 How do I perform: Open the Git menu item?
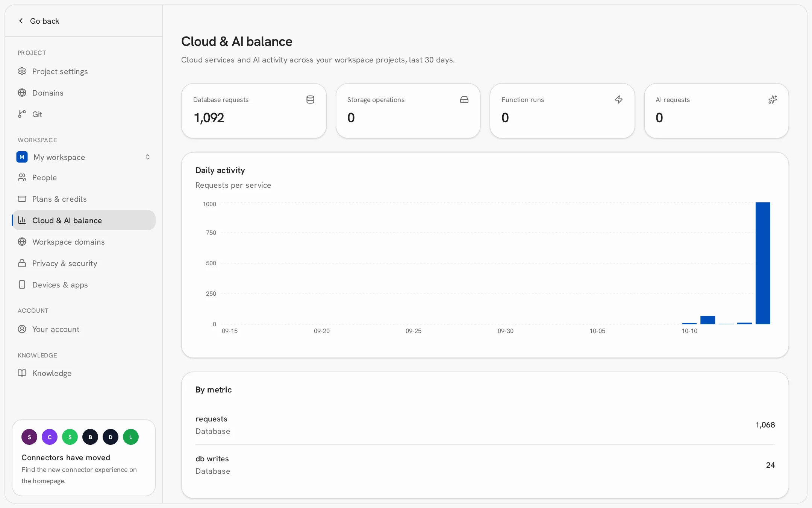(x=84, y=114)
